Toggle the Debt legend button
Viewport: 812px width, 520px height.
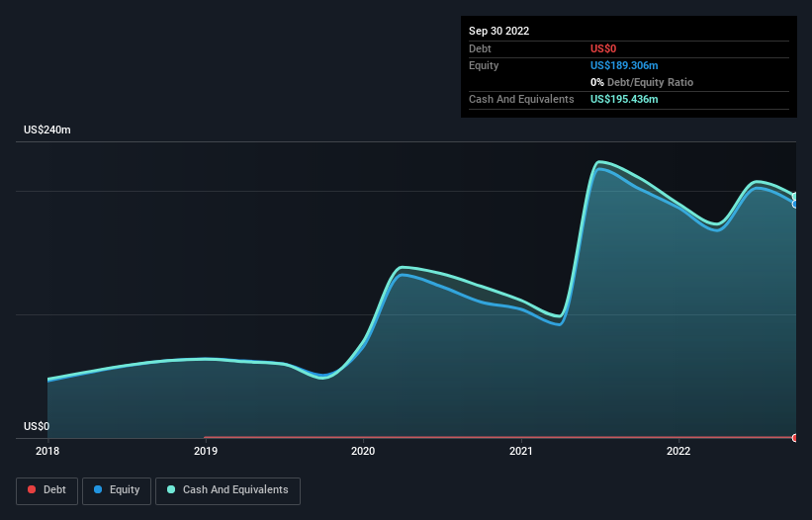click(47, 490)
